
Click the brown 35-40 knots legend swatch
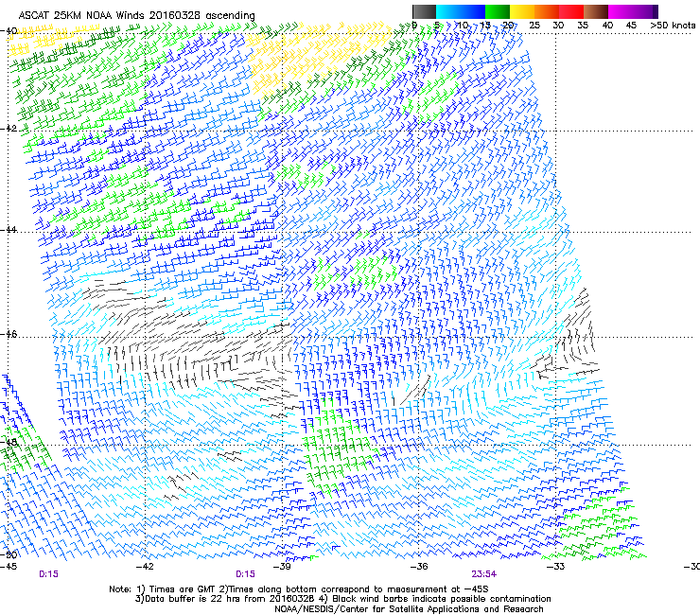pos(596,11)
